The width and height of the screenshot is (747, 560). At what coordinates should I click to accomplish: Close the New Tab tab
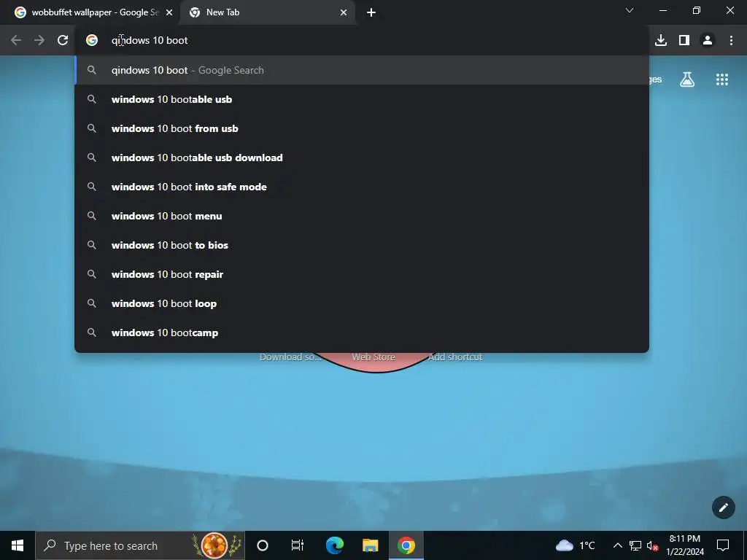click(344, 12)
